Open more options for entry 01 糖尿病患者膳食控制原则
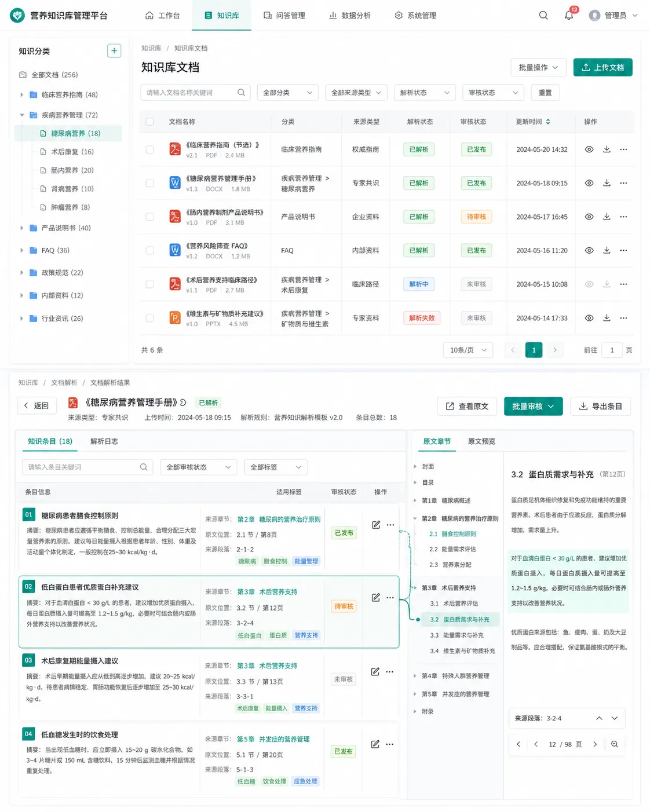This screenshot has width=650, height=812. [390, 525]
